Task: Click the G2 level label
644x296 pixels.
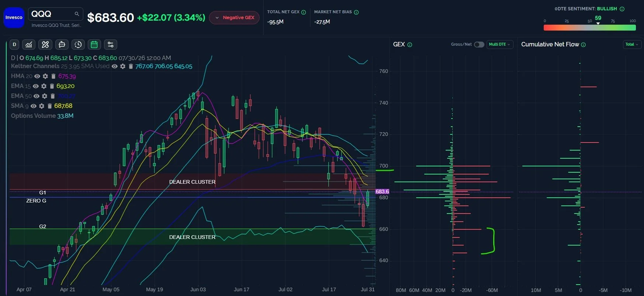Action: (x=43, y=226)
